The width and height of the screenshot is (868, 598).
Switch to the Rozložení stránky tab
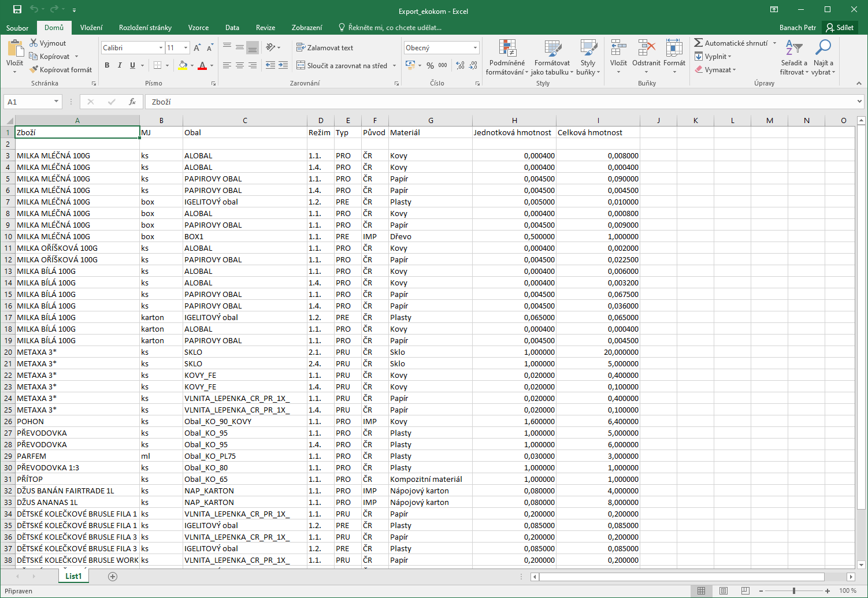(x=145, y=28)
